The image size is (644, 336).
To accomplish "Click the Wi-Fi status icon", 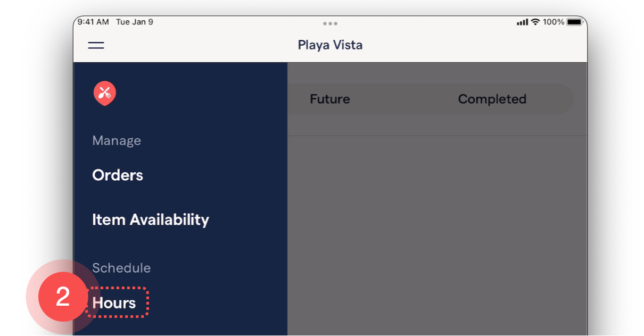I will coord(535,22).
